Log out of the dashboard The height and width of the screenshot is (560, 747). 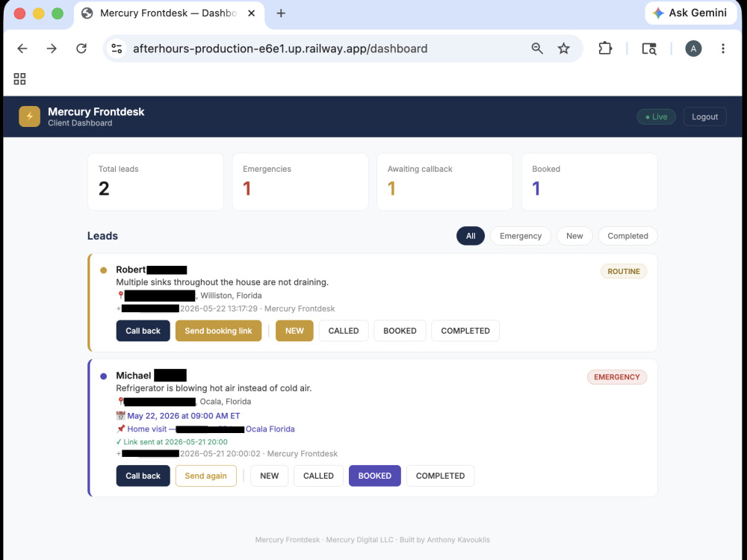click(x=704, y=116)
